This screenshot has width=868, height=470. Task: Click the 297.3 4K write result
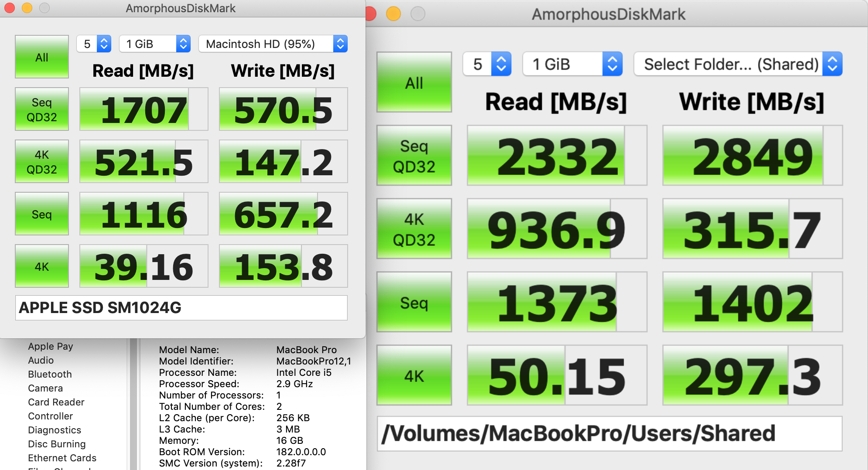click(752, 375)
